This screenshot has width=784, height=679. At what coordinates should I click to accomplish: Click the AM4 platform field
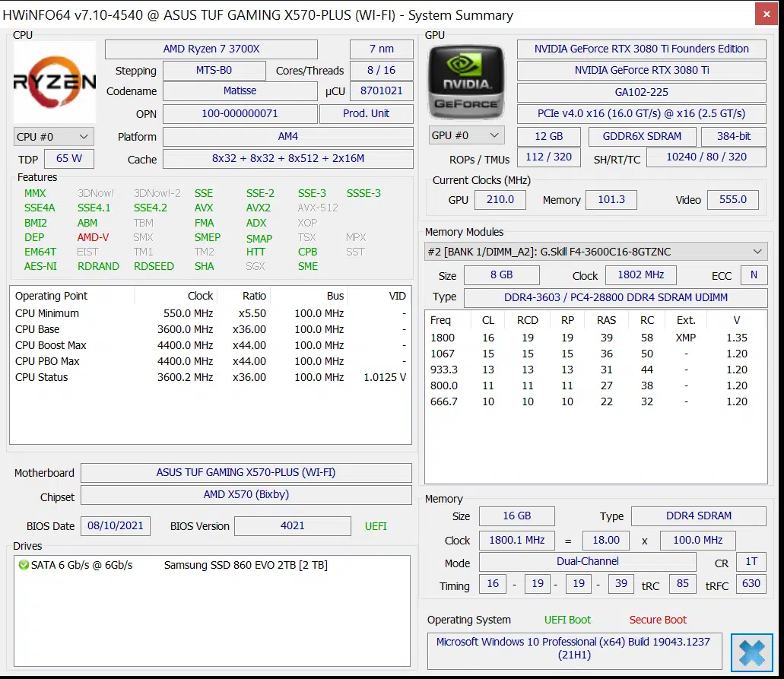pyautogui.click(x=288, y=137)
